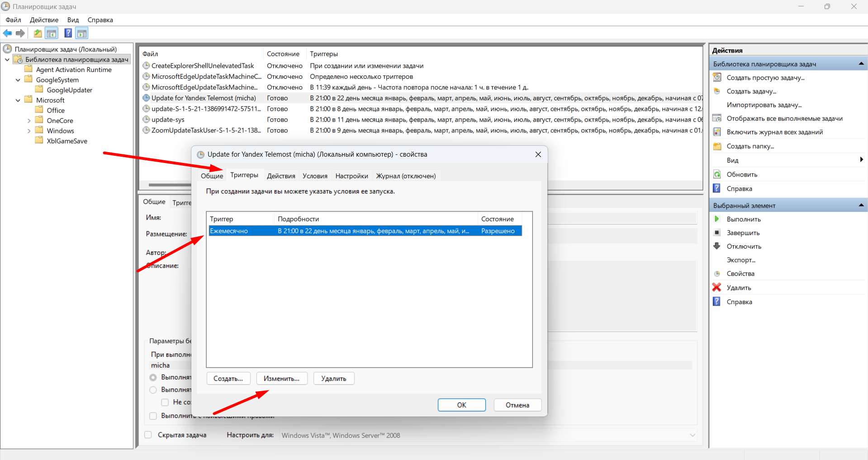Toggle the console tree pane toolbar icon
Screen dimensions: 868x460
coord(52,33)
